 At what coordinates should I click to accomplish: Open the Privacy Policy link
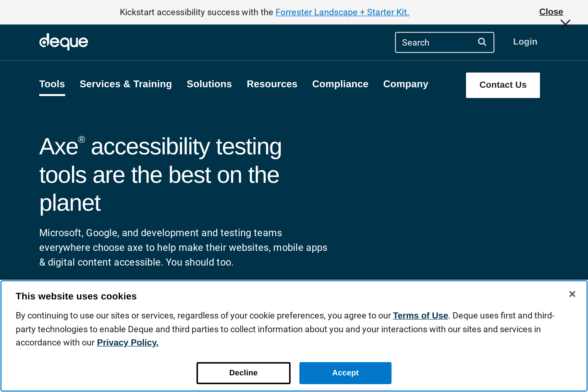127,343
